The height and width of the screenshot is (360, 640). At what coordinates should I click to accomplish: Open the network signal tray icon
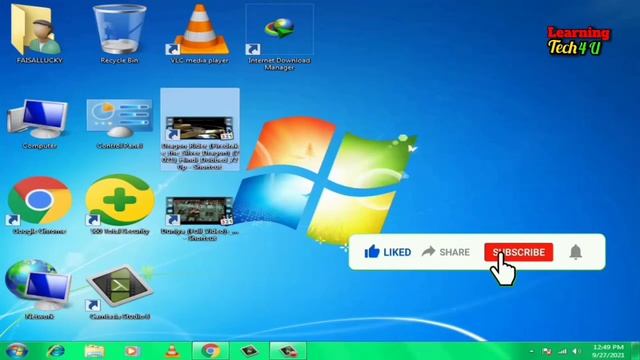[562, 351]
